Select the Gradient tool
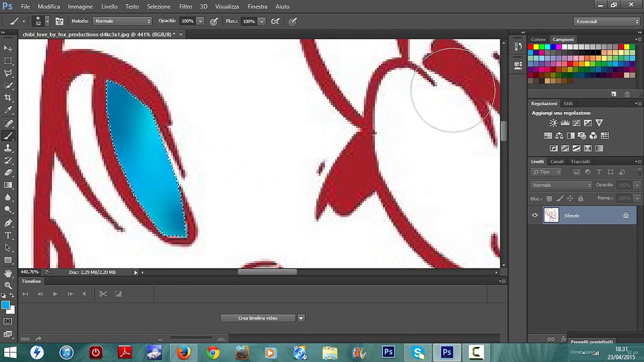 (x=8, y=186)
